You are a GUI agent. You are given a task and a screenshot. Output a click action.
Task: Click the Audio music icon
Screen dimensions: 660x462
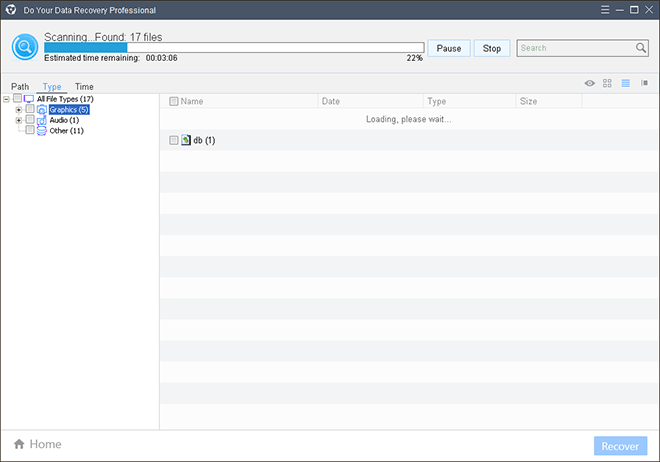[x=42, y=120]
